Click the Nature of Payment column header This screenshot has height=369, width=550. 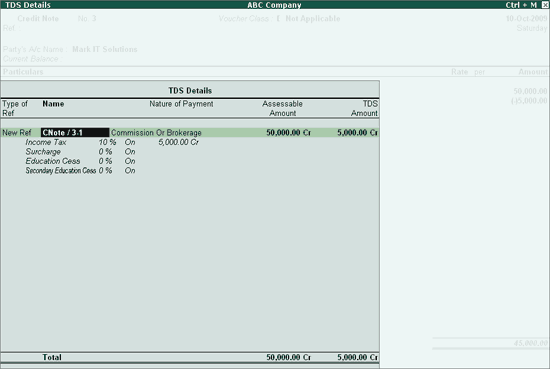pos(181,104)
